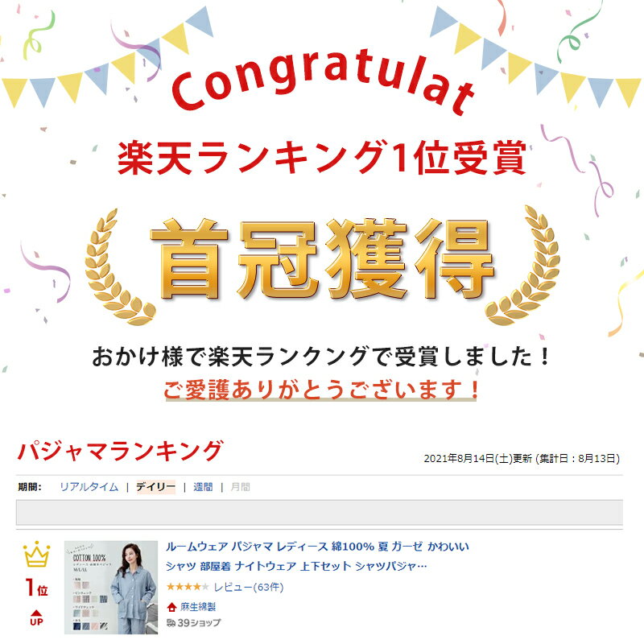
Task: Select the デイリー ranking period
Action: 155,487
